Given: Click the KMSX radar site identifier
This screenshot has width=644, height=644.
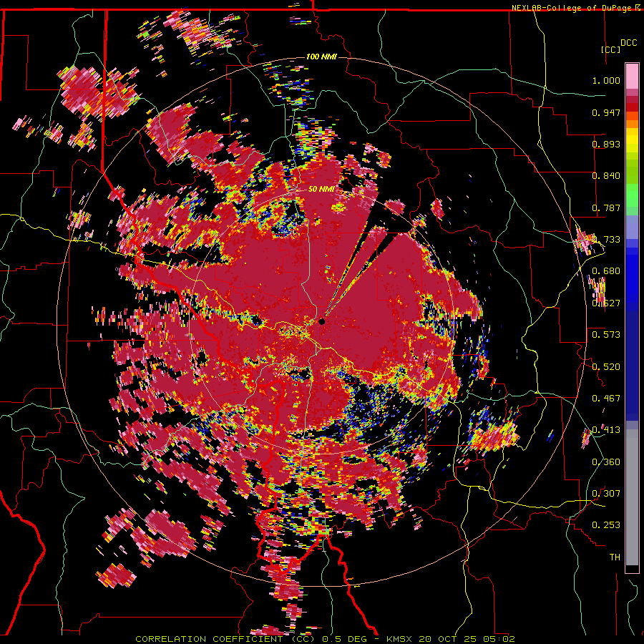Looking at the screenshot, I should 401,639.
